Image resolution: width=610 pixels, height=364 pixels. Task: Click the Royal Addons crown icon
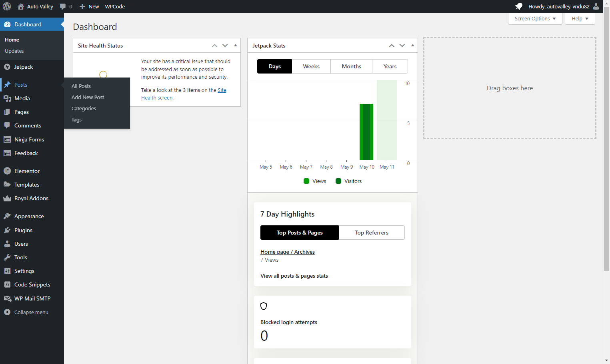coord(7,198)
